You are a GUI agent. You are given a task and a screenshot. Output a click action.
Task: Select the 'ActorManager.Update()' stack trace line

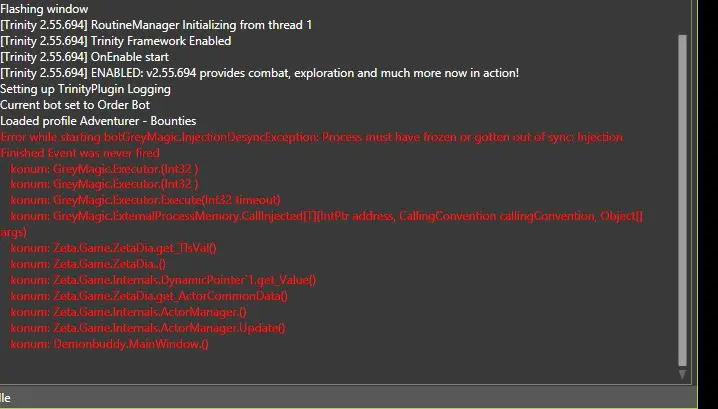click(x=148, y=328)
